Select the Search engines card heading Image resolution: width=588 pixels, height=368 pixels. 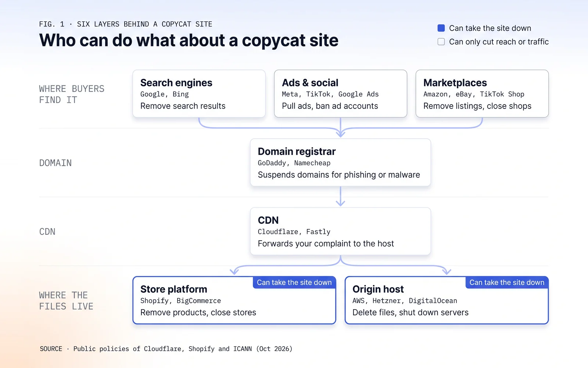tap(176, 83)
